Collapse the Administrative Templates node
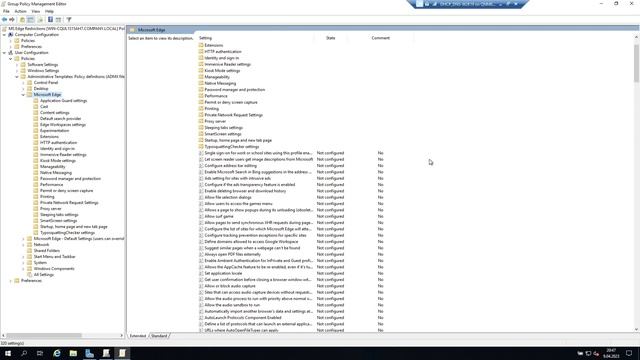This screenshot has width=640, height=360. [17, 77]
